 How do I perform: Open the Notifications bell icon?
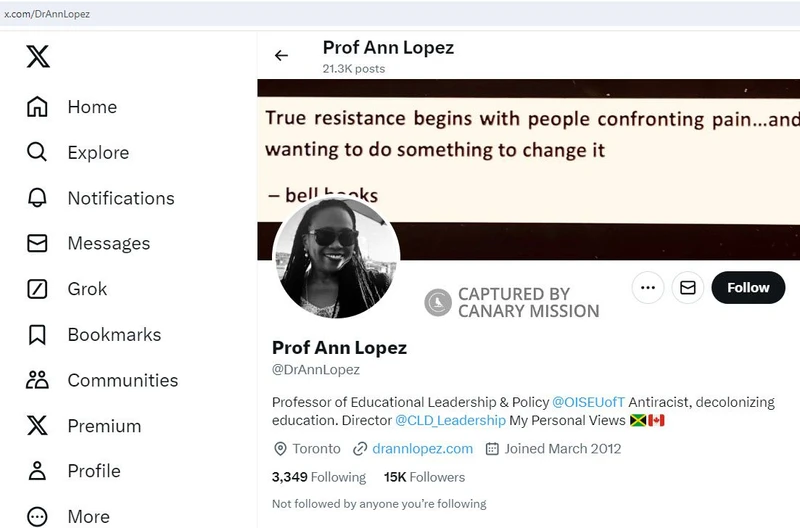pos(37,197)
